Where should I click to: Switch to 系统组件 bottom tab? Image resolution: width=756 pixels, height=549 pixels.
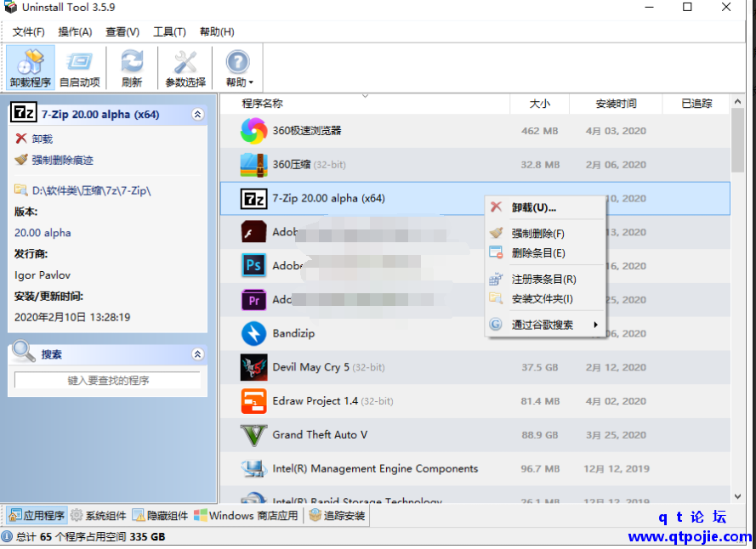click(x=98, y=516)
